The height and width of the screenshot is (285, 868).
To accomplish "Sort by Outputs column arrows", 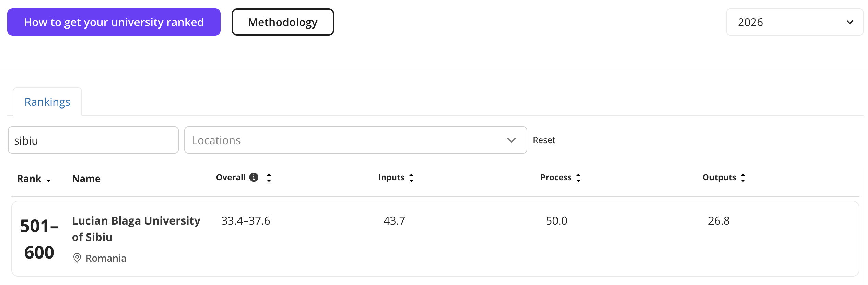I will point(743,178).
